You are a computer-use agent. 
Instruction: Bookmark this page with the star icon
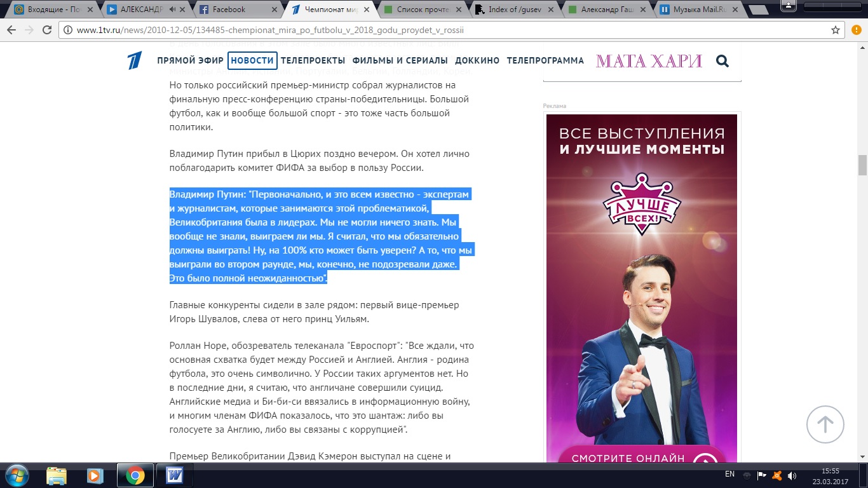836,30
